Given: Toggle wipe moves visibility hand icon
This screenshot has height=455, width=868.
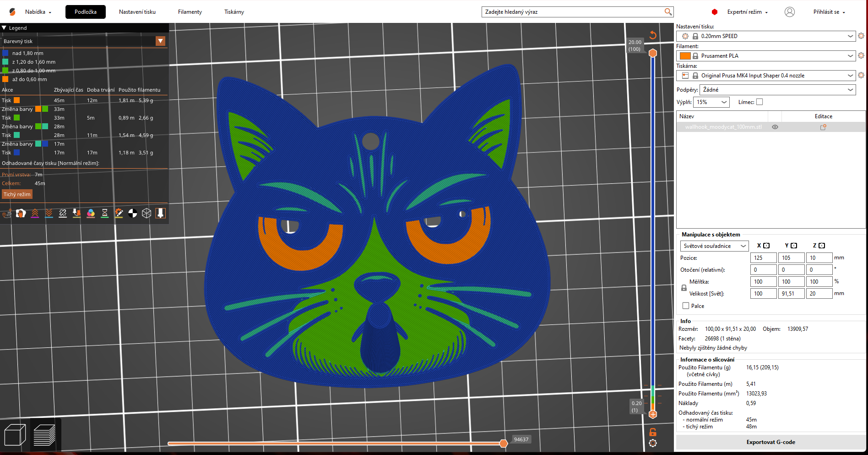Looking at the screenshot, I should tap(21, 214).
